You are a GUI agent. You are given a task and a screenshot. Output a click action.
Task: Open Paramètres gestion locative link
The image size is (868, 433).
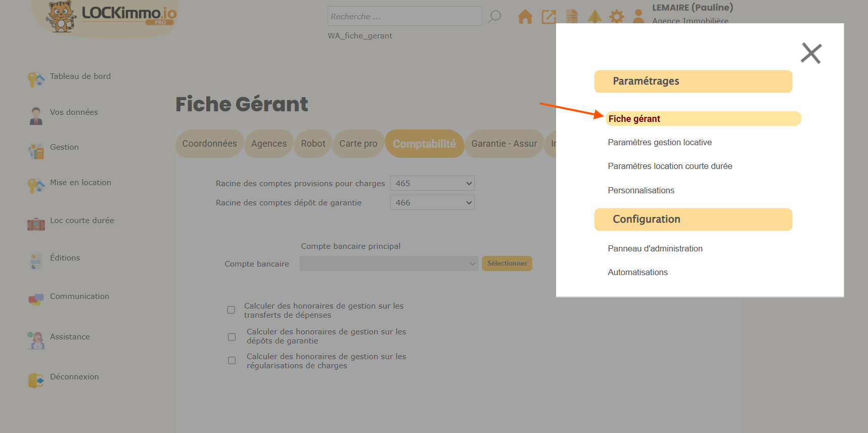[659, 143]
